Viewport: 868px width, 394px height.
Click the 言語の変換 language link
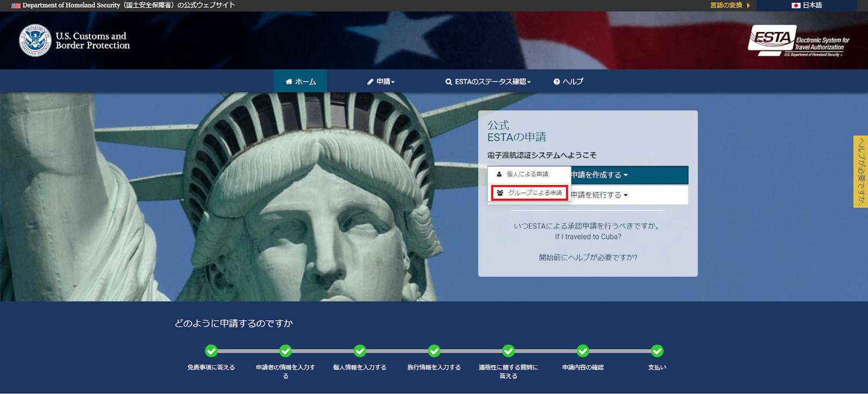[x=726, y=5]
